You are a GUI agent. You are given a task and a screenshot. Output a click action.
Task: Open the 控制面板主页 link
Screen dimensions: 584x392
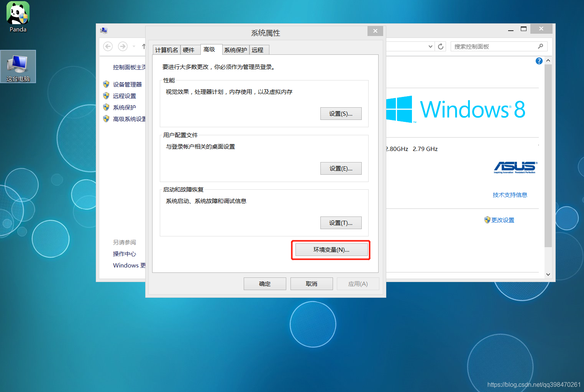click(129, 67)
